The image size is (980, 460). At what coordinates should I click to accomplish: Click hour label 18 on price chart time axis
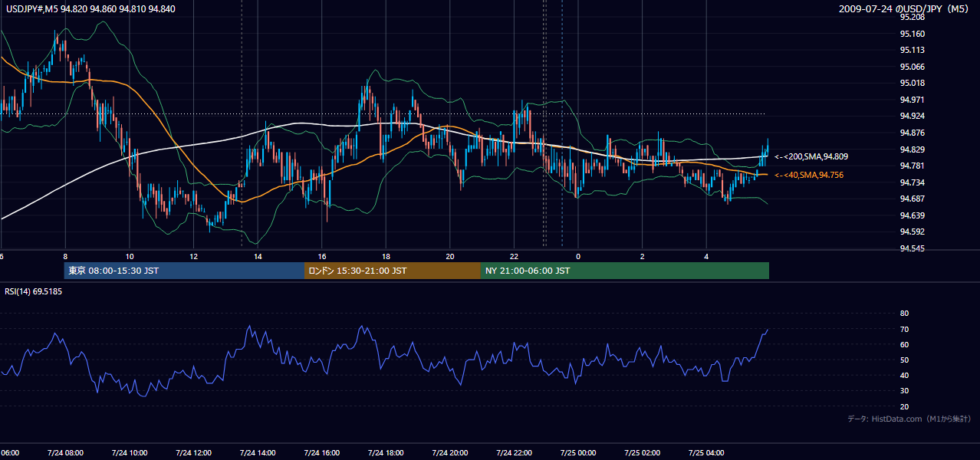pos(386,257)
